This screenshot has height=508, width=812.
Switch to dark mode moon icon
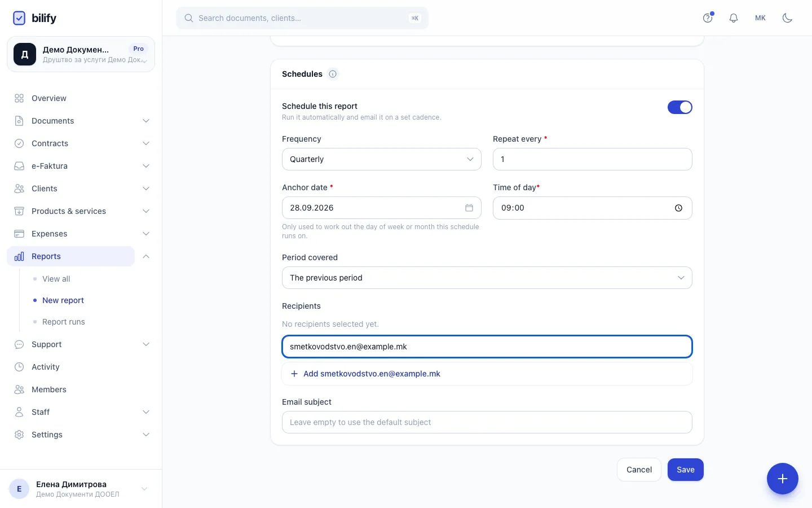788,18
